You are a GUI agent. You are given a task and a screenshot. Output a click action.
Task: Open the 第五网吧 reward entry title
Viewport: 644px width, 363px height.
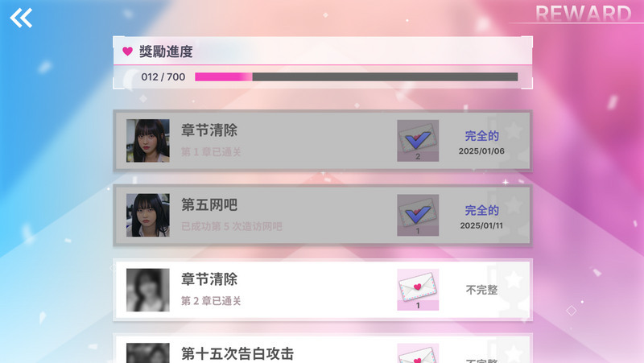[209, 204]
